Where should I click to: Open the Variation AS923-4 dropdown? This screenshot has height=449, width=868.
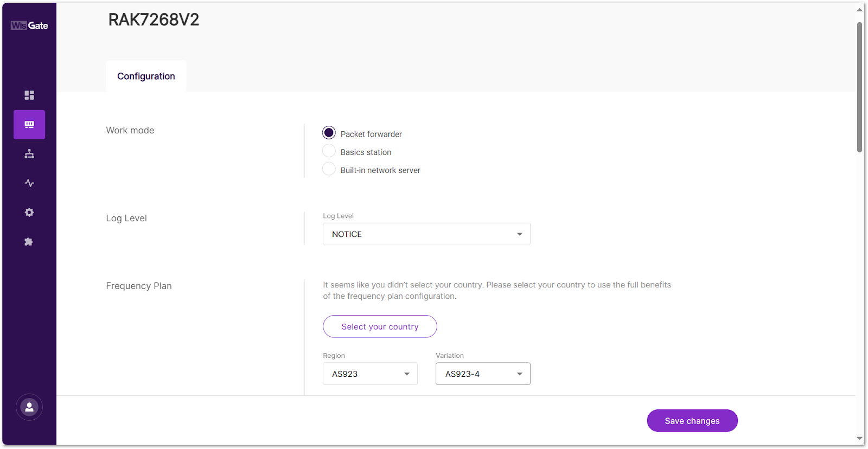click(x=483, y=374)
